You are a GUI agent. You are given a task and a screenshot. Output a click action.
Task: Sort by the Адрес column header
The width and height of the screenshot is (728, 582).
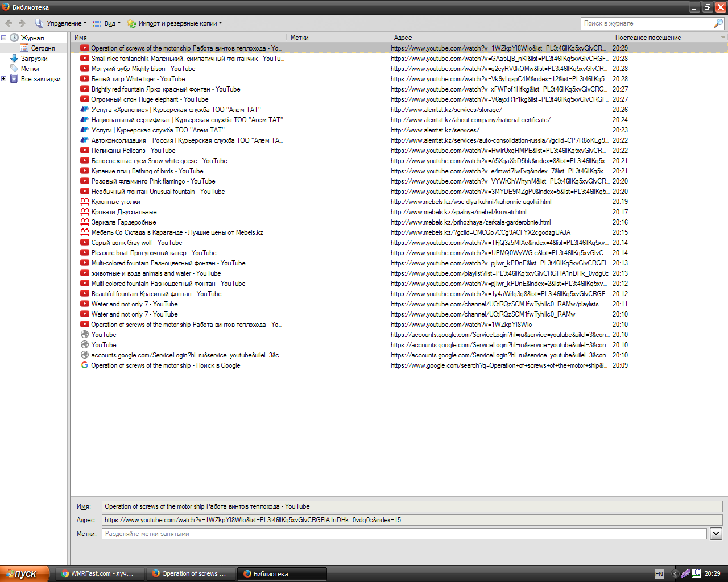pyautogui.click(x=500, y=38)
